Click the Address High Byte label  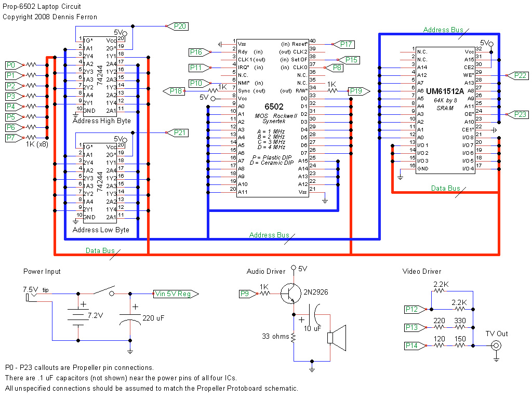click(102, 121)
